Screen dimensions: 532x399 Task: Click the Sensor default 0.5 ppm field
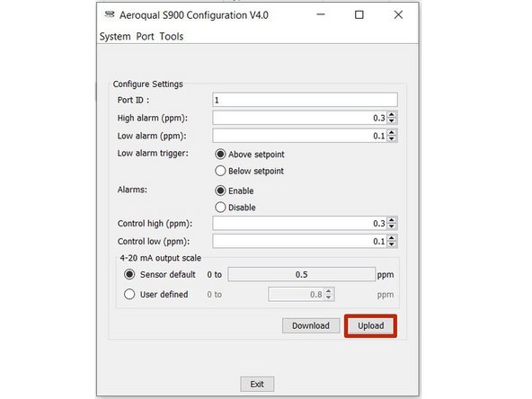click(x=302, y=274)
